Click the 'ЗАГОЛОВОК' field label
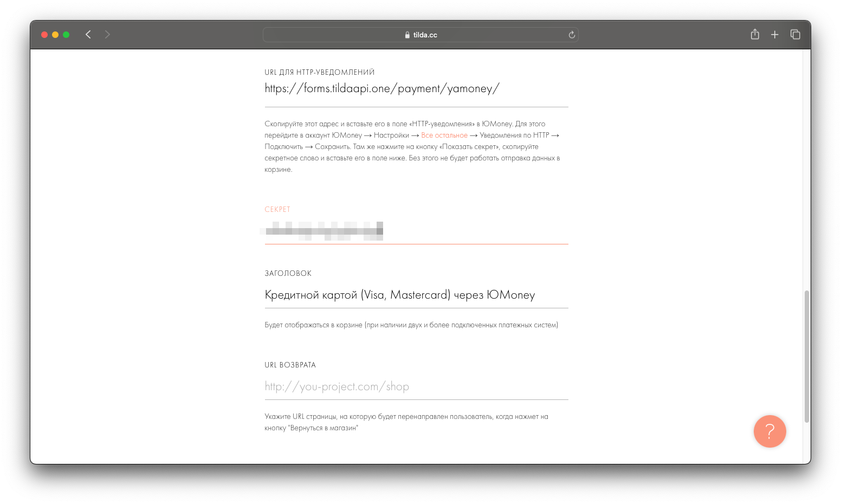Image resolution: width=841 pixels, height=504 pixels. [288, 274]
